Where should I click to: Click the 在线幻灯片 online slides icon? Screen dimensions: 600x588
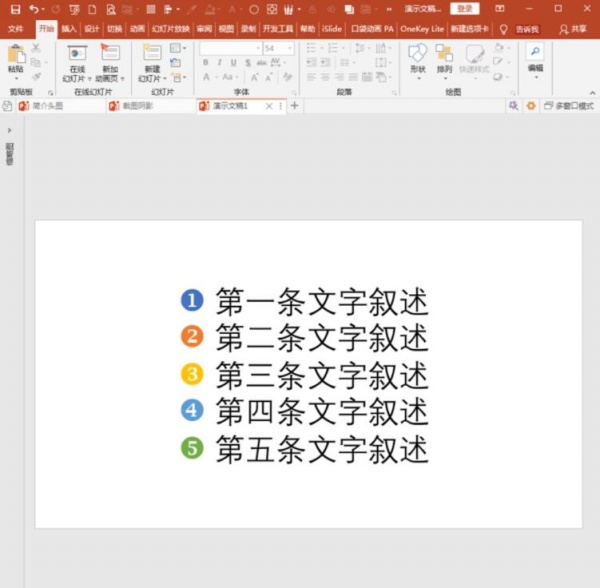(77, 54)
